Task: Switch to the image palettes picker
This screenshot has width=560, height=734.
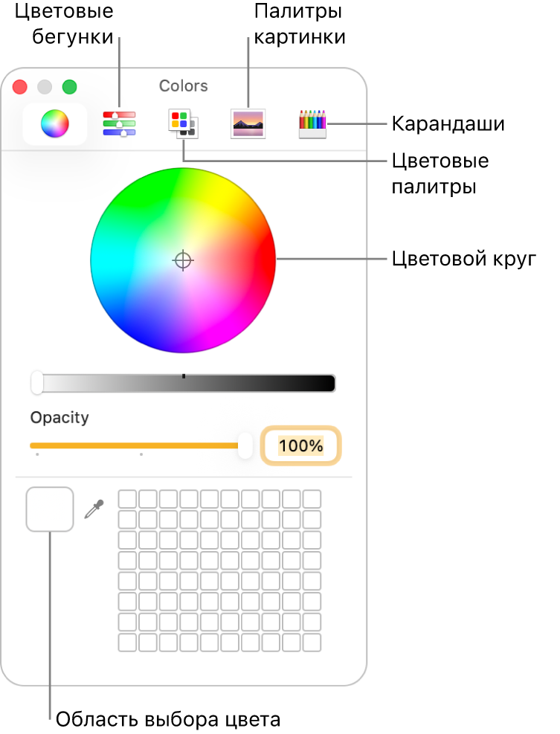Action: tap(248, 123)
